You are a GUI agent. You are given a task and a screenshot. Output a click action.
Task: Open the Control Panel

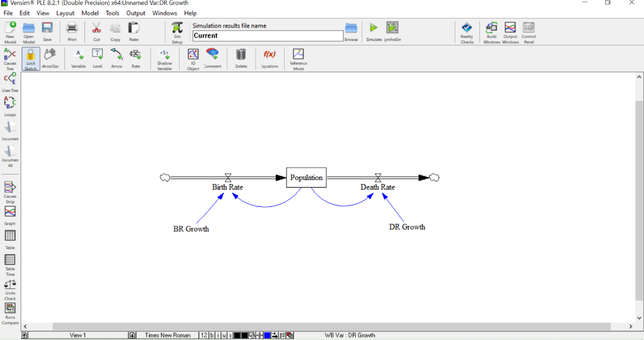click(x=529, y=32)
